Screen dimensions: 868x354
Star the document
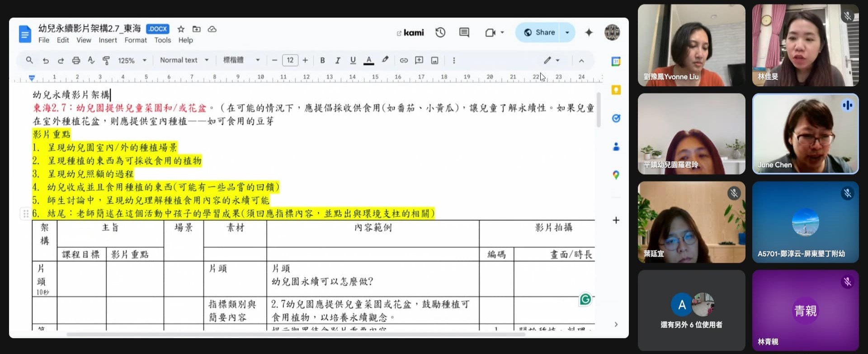click(x=181, y=29)
